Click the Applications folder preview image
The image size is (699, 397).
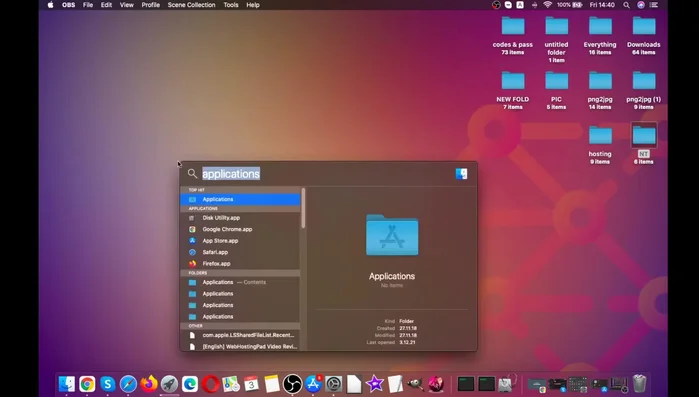(x=392, y=235)
